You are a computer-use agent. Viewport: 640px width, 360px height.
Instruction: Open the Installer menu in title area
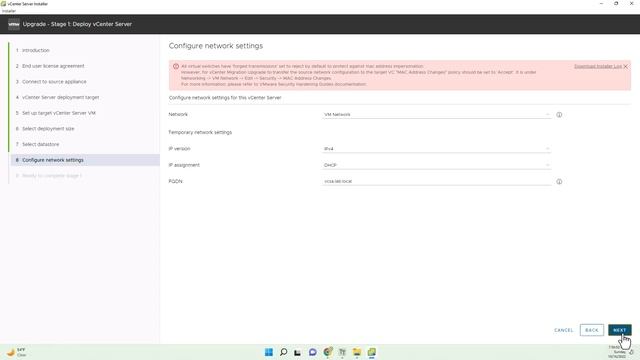9,11
